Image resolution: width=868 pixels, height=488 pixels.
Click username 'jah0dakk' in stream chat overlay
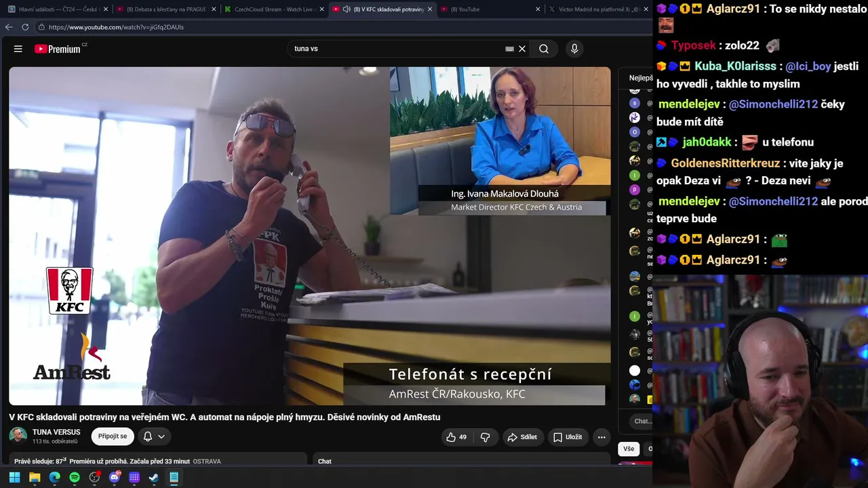(x=707, y=142)
